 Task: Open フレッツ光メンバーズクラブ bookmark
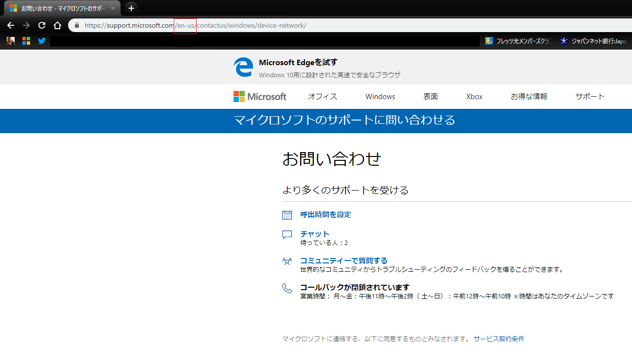(x=519, y=41)
